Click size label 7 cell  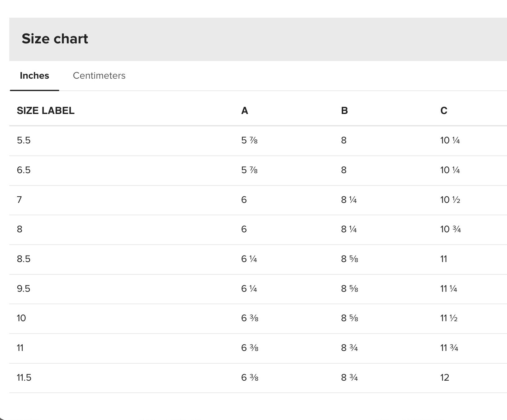(19, 199)
